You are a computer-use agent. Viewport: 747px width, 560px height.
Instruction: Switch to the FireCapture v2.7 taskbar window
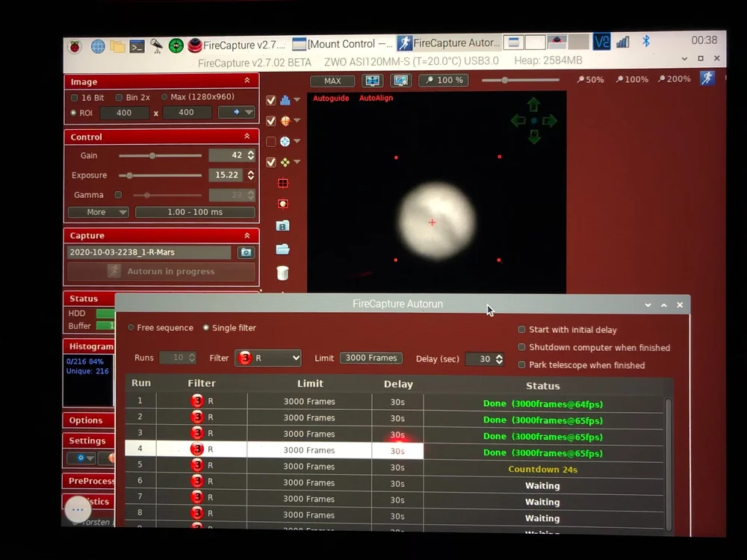click(237, 46)
